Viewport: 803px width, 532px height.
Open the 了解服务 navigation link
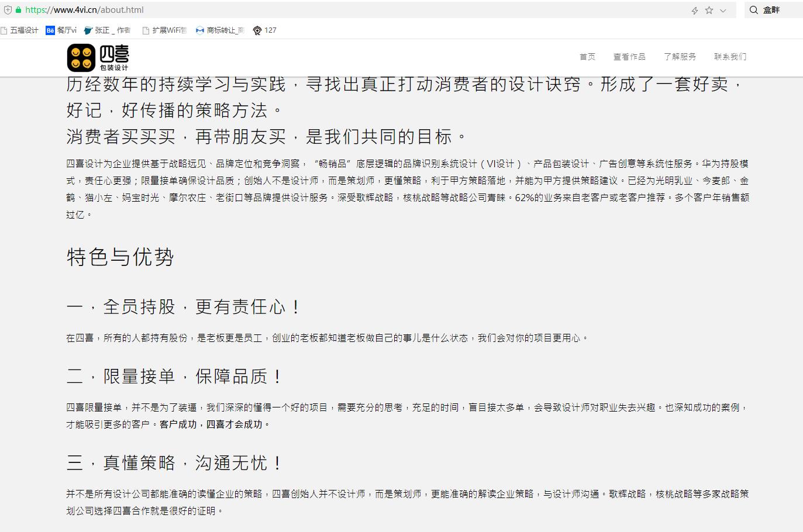[681, 56]
